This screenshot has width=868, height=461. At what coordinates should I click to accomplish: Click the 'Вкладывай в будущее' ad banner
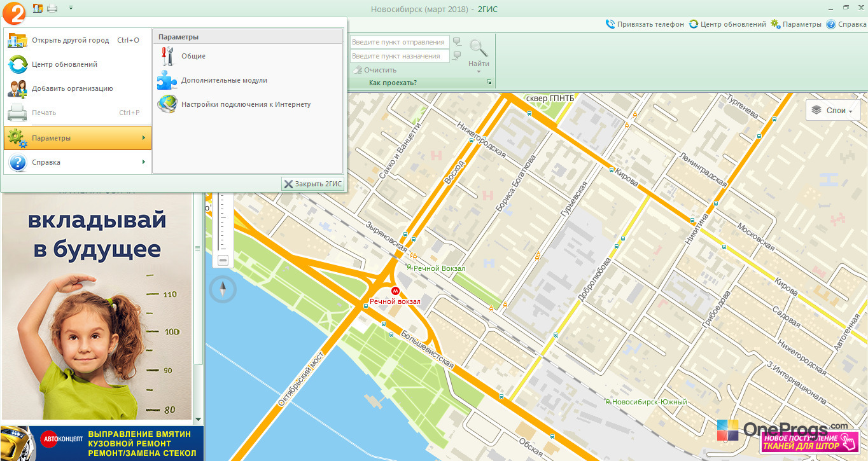96,306
